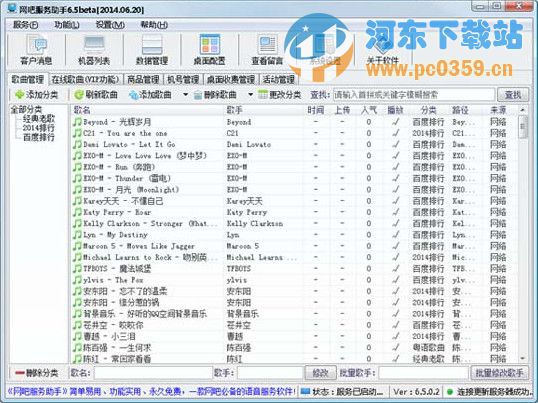
Task: Toggle 播放 checkmark for Maroon 5 row
Action: tap(396, 246)
